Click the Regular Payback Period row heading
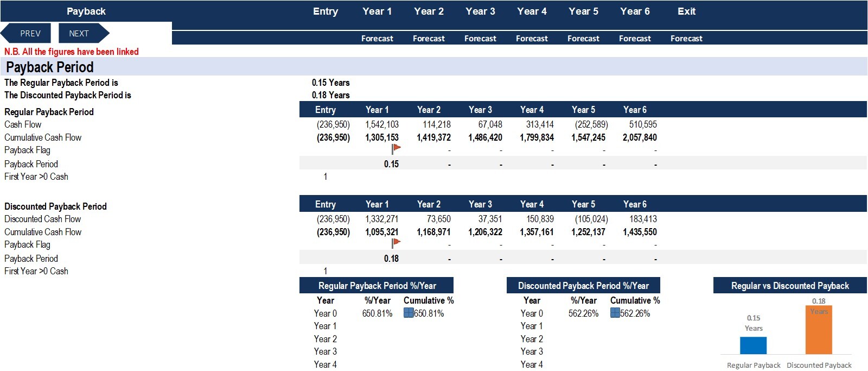This screenshot has height=371, width=868. click(x=49, y=112)
